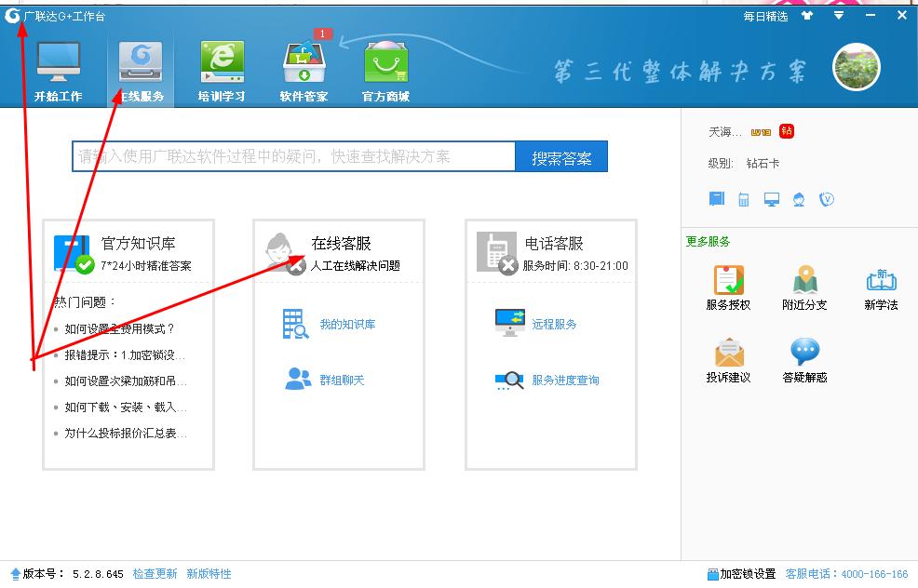Viewport: 918px width, 588px height.
Task: Click version number 5.2.8.645
Action: [99, 574]
